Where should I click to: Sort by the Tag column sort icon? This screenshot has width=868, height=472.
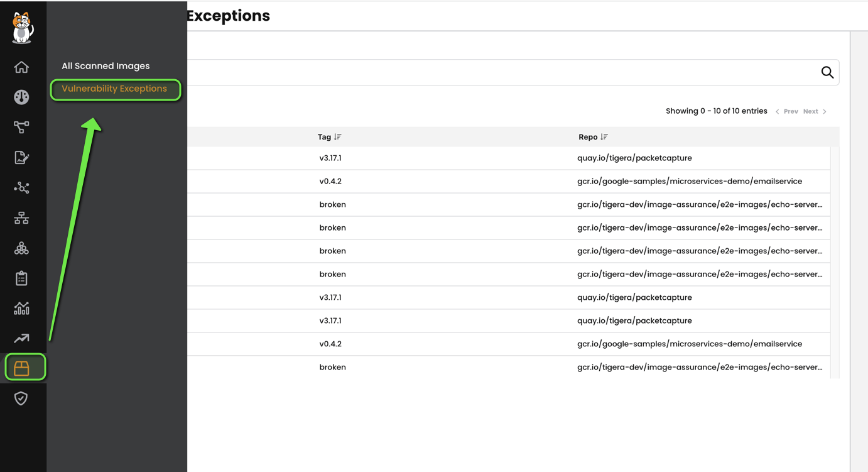(x=338, y=137)
